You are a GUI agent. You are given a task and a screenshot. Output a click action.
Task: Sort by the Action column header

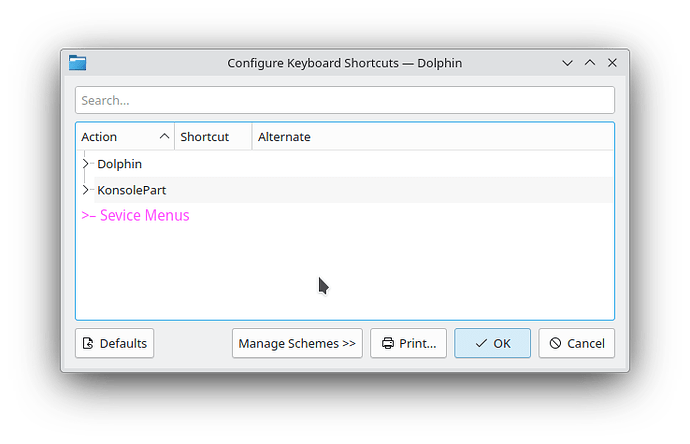coord(124,137)
